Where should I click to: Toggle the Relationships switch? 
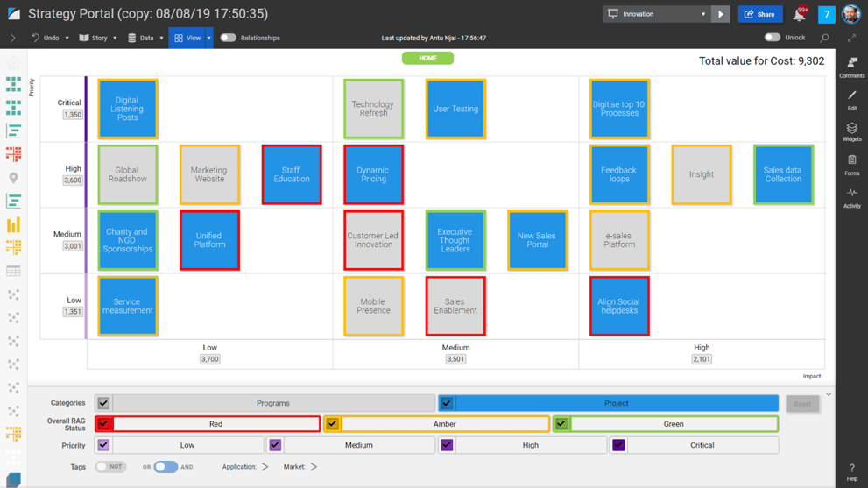click(229, 38)
